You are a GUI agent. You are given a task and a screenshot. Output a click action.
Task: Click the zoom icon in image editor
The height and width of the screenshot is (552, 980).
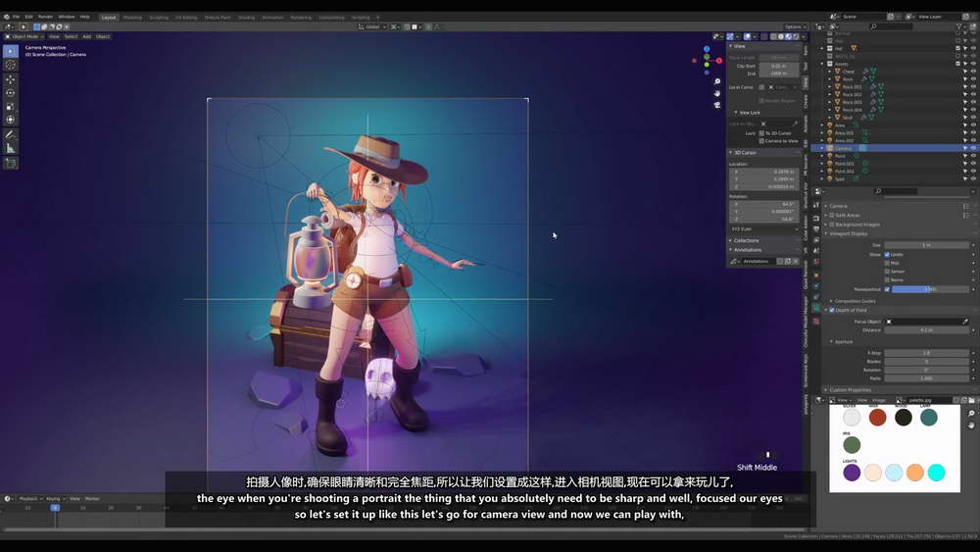[971, 414]
